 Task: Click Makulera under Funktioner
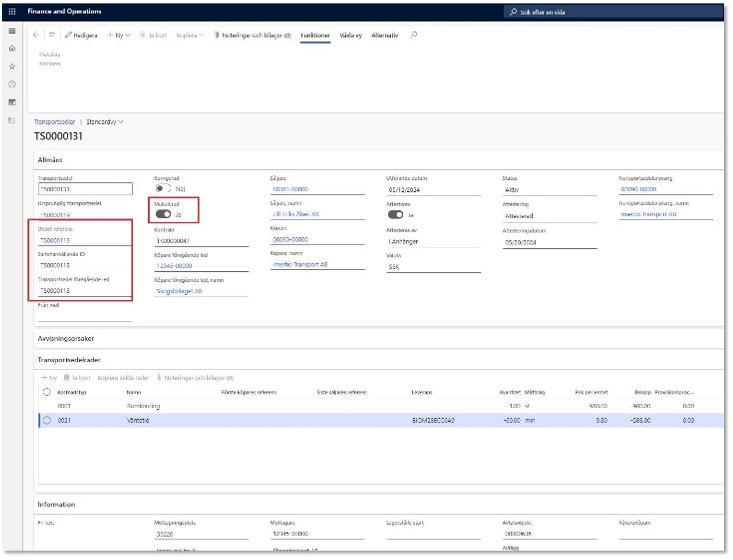(50, 54)
